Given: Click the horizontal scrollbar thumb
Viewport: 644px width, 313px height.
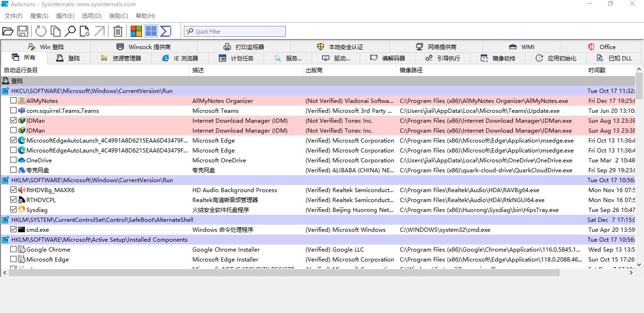Looking at the screenshot, I should coord(284,272).
